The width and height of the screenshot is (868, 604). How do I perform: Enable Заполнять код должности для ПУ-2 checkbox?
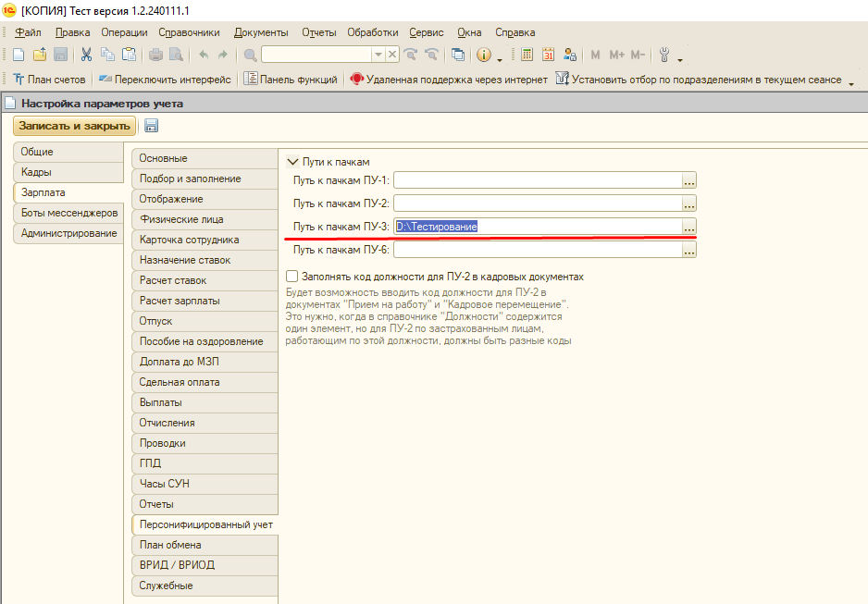point(292,276)
